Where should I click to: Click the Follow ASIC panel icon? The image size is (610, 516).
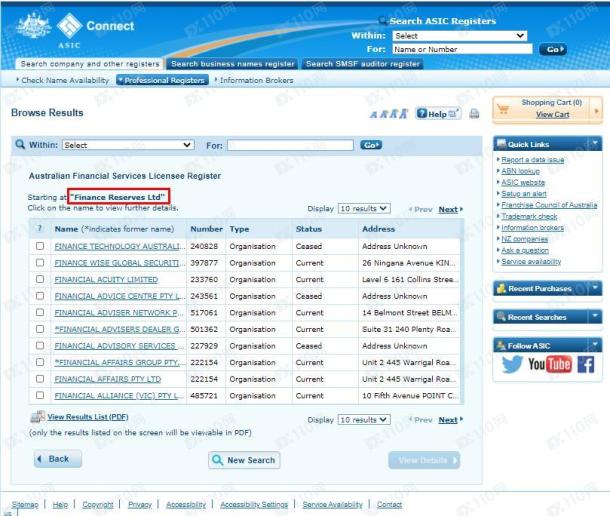tap(501, 345)
